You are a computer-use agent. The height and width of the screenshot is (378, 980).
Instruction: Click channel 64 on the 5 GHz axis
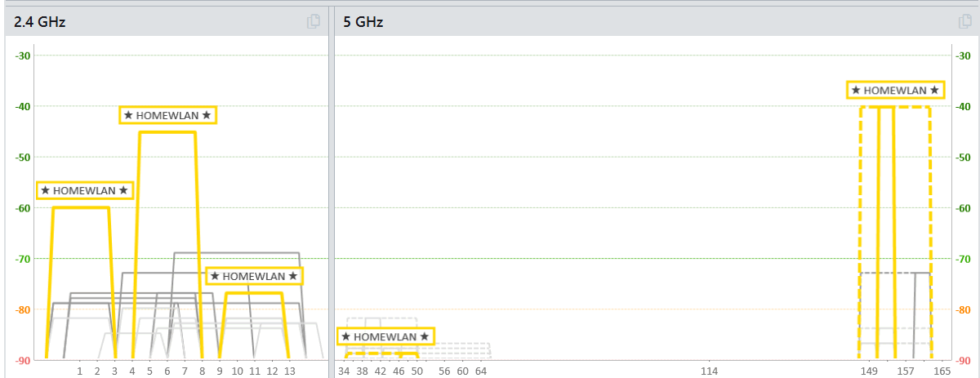point(481,371)
